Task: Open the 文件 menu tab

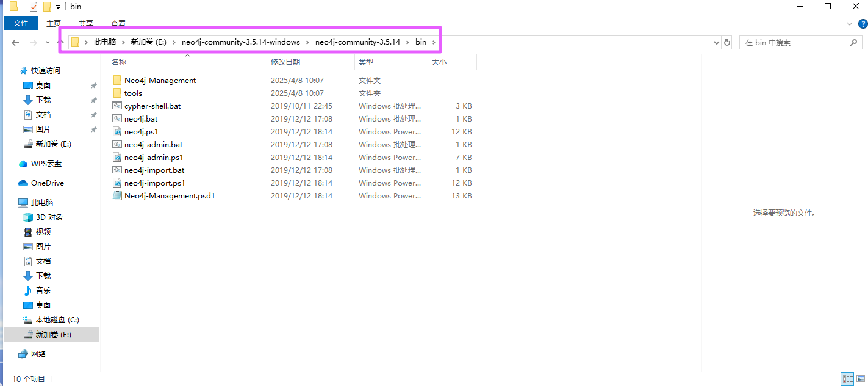Action: tap(21, 23)
